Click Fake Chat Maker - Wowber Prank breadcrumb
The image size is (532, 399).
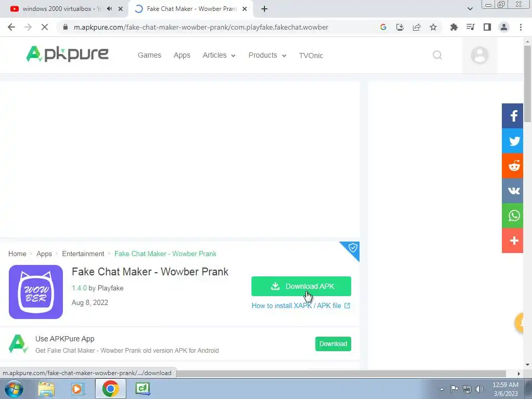coord(165,254)
